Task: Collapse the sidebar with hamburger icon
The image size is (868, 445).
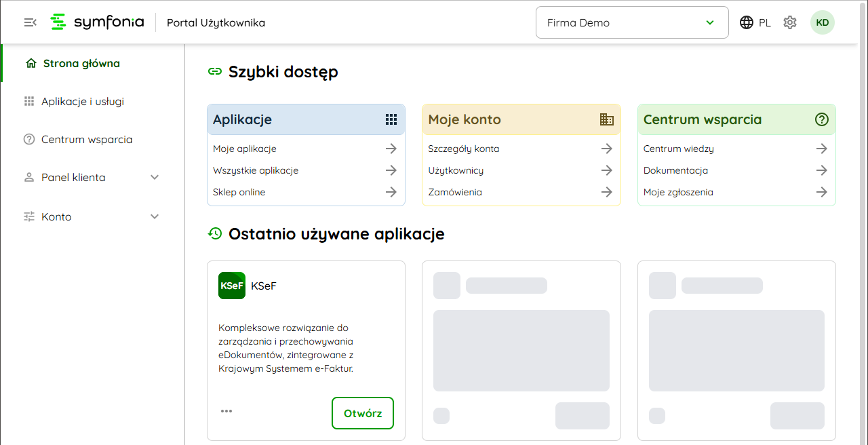Action: click(x=30, y=22)
